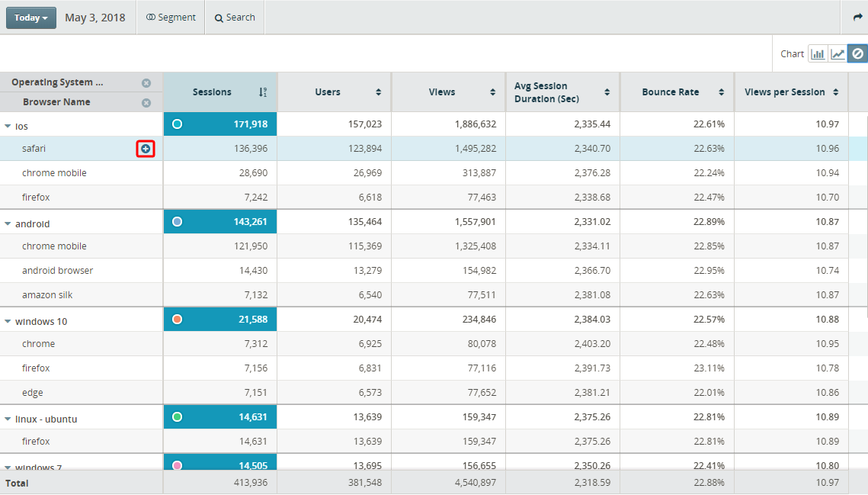Open the Today date range dropdown
This screenshot has height=495, width=868.
[31, 18]
